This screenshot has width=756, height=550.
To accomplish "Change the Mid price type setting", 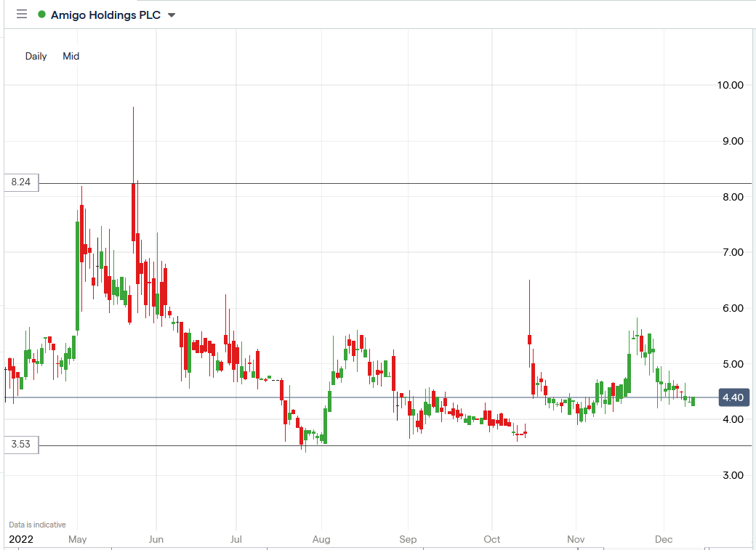I will pos(71,56).
